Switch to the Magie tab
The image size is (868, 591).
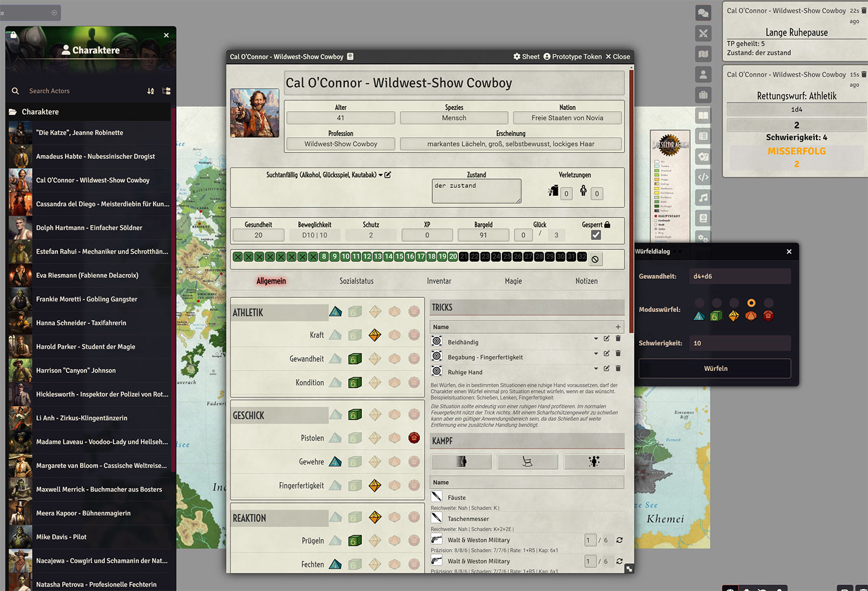click(513, 281)
